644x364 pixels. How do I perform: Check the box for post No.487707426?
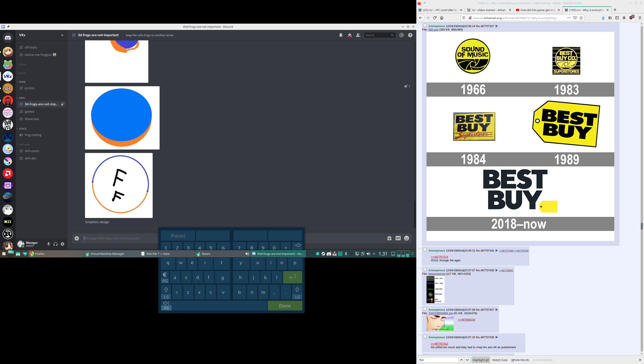(x=425, y=270)
